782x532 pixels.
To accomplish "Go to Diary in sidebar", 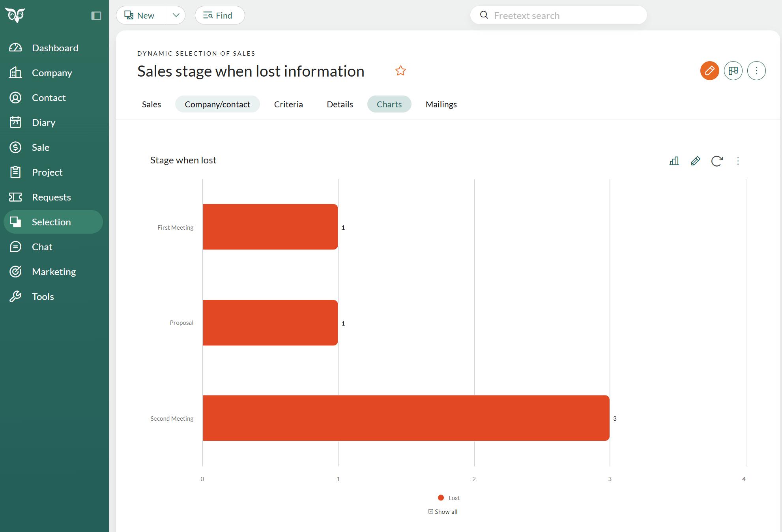I will (x=43, y=123).
